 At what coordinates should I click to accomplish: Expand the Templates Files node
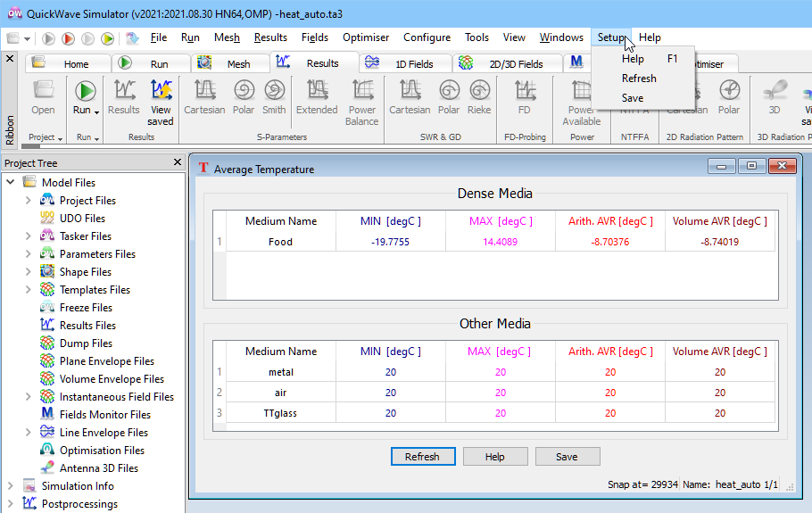click(x=29, y=289)
